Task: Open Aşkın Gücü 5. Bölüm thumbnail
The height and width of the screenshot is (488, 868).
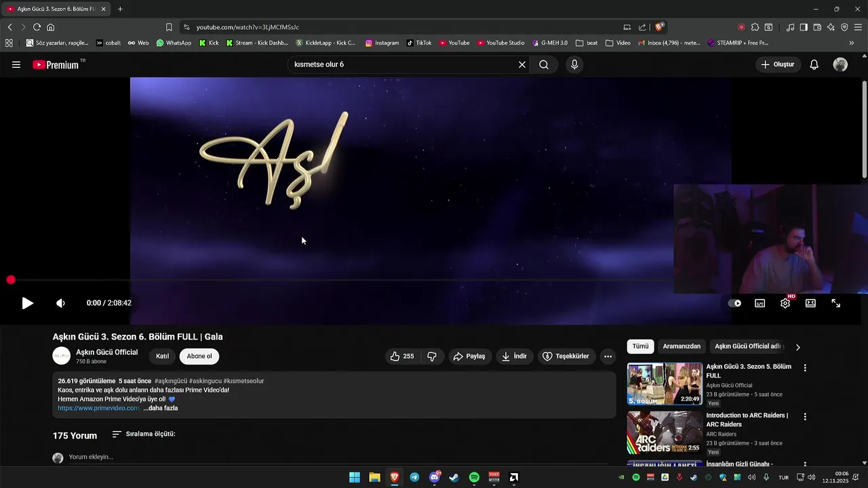Action: (665, 384)
